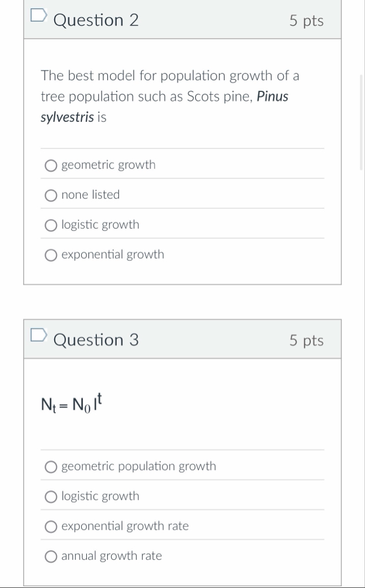Pick 'logistic growth' radio in Question 3
The image size is (365, 588).
[51, 497]
